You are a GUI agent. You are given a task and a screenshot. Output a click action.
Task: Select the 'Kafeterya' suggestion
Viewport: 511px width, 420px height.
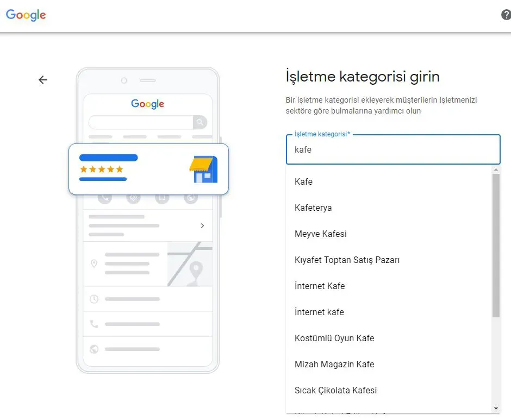pos(389,208)
